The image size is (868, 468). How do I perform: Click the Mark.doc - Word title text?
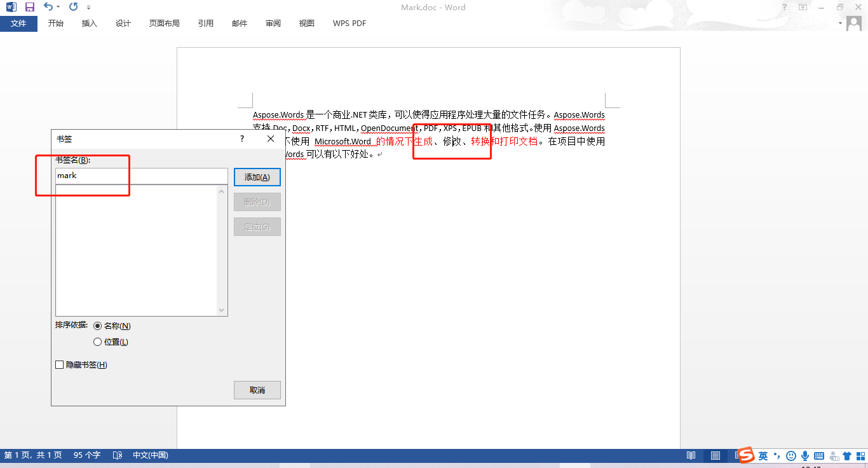pos(433,7)
